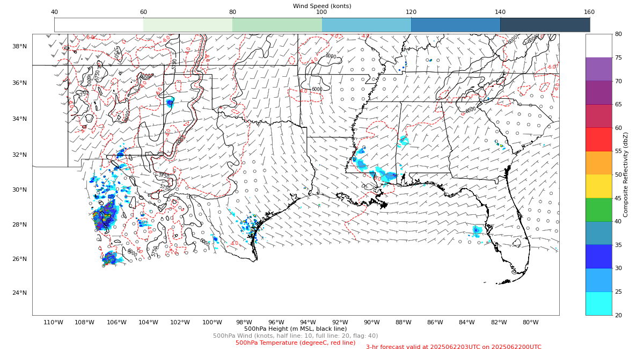Click the "160" tick on the wind speed colorbar
This screenshot has width=644, height=349.
pos(589,12)
